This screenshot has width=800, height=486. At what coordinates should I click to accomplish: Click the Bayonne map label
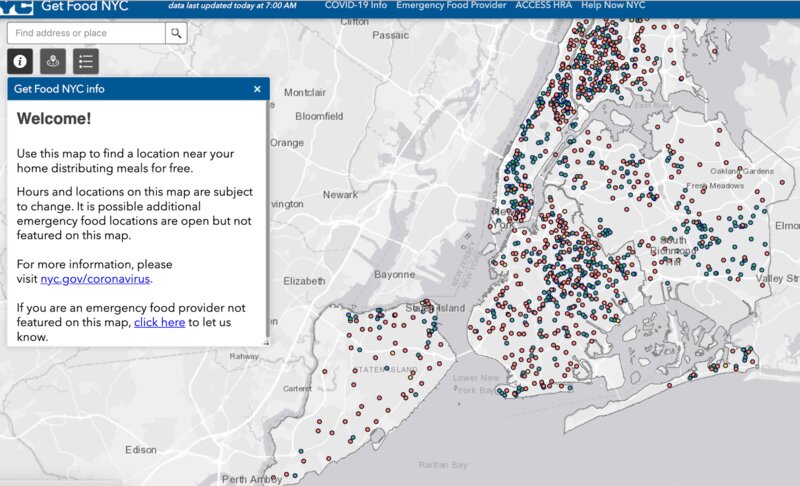394,275
